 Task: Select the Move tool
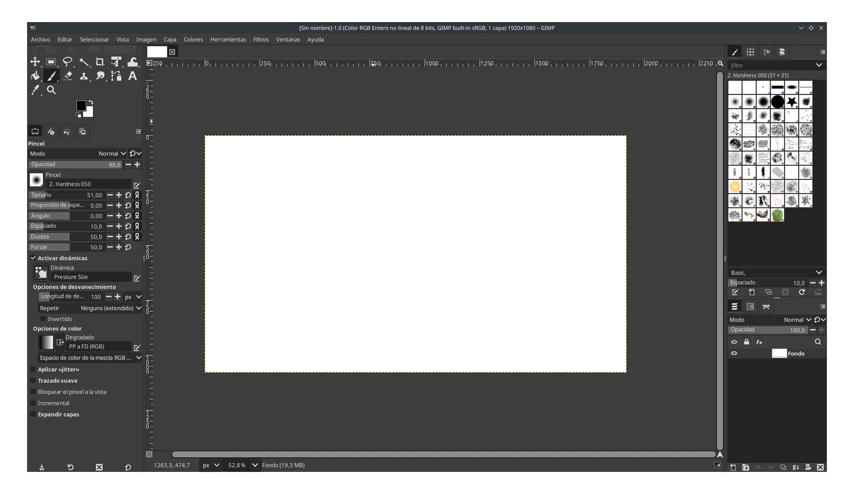tap(35, 62)
